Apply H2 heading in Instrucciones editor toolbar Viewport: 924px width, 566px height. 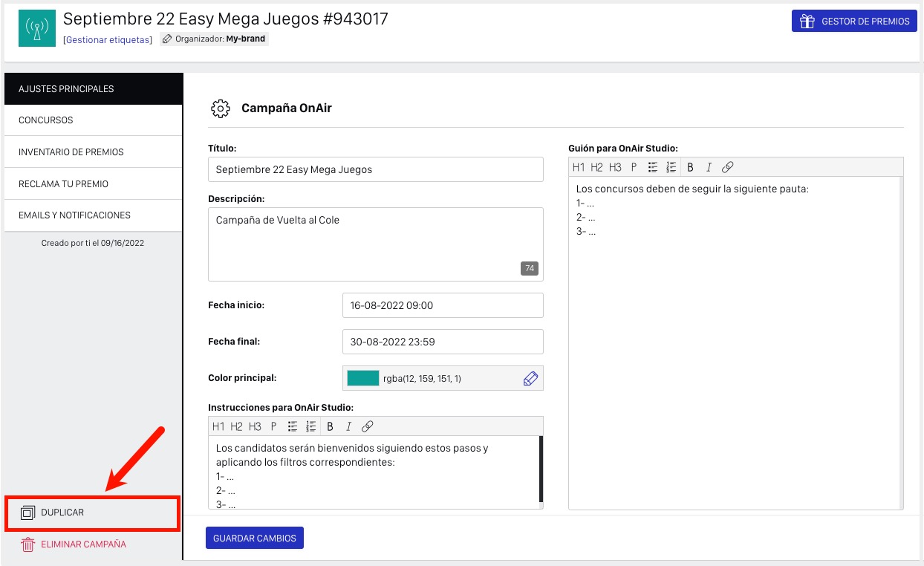[236, 426]
